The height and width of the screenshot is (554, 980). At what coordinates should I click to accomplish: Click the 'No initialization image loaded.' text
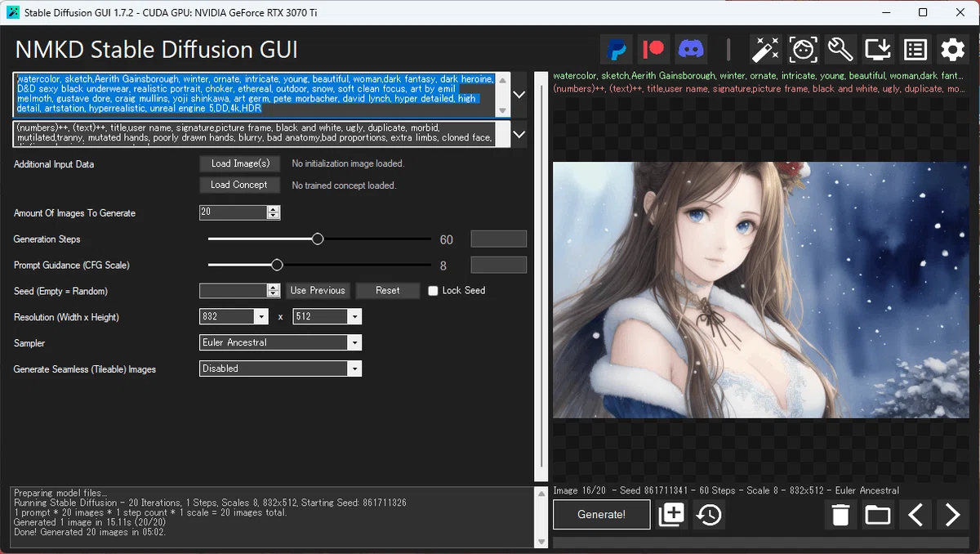coord(348,163)
